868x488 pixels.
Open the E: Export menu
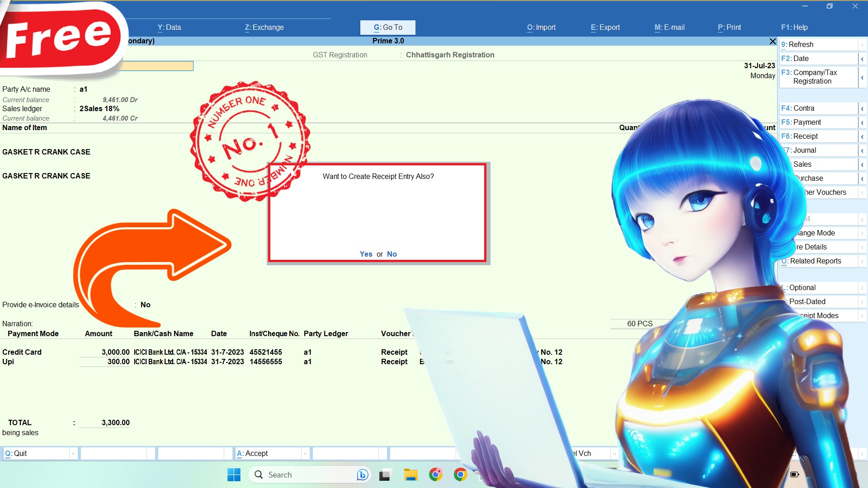(x=605, y=27)
